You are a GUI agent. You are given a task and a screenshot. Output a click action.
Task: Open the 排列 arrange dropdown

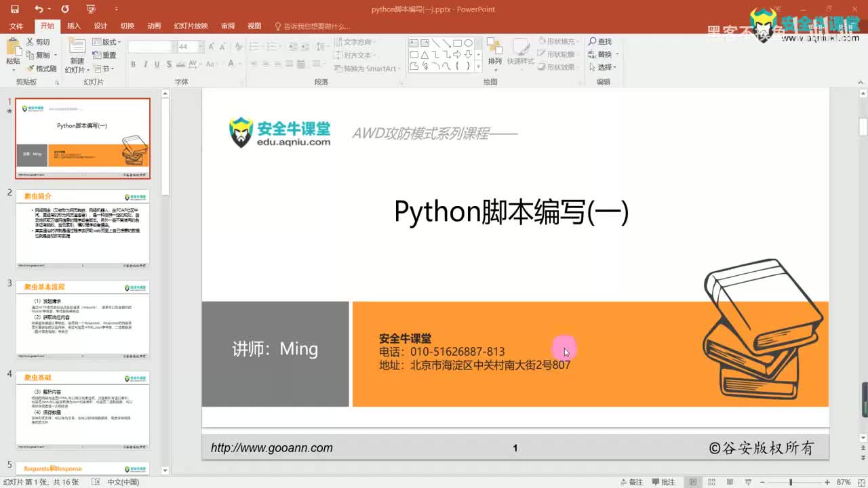point(494,54)
